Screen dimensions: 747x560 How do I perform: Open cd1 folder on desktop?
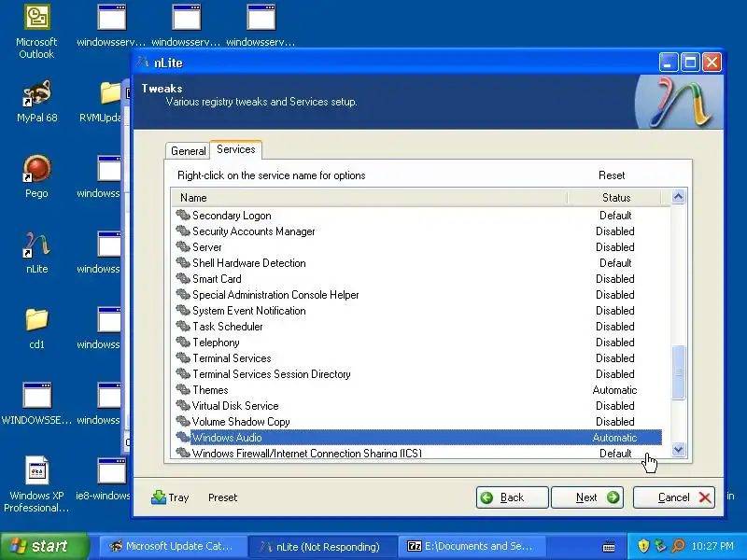pyautogui.click(x=36, y=329)
